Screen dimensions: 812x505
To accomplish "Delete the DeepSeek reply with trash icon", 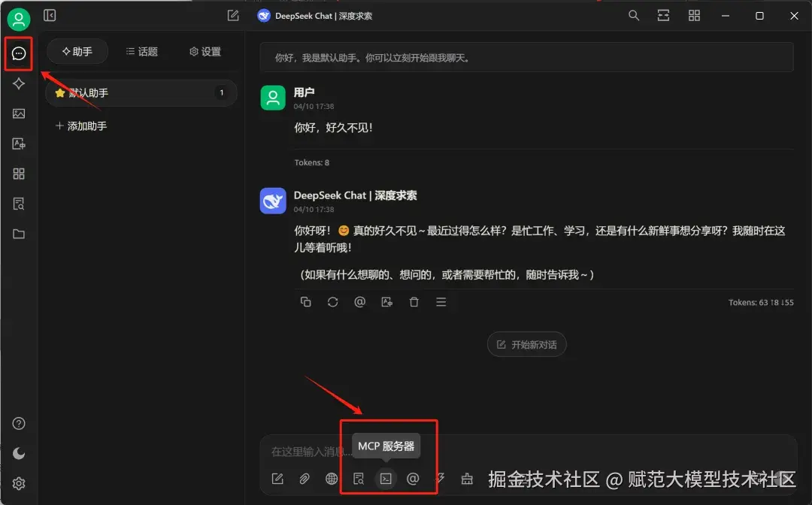I will point(414,301).
